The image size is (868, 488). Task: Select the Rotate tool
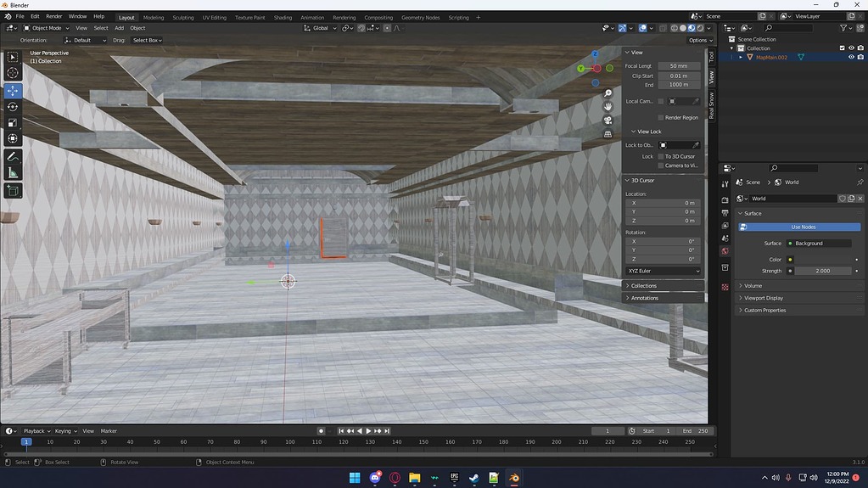[x=13, y=106]
